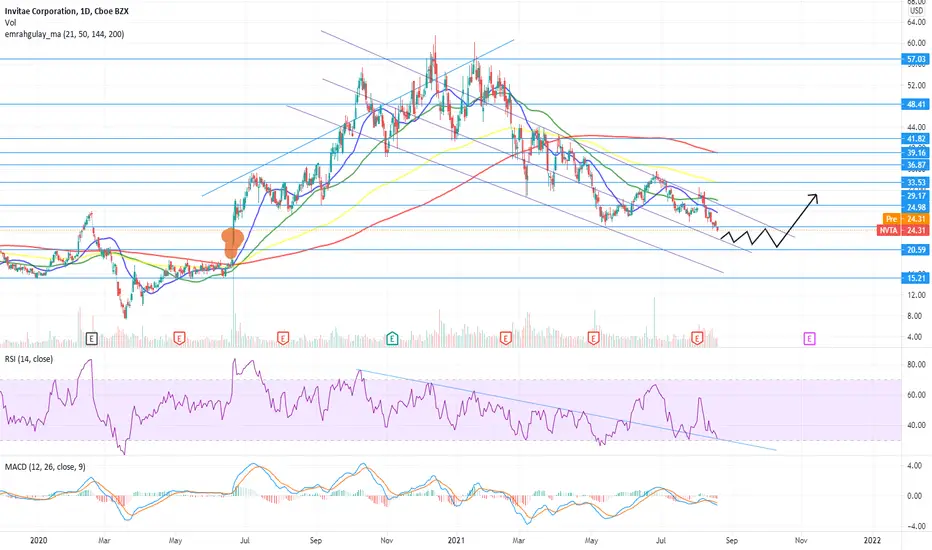Click the 2021 label on time axis
The width and height of the screenshot is (932, 550).
(x=456, y=540)
